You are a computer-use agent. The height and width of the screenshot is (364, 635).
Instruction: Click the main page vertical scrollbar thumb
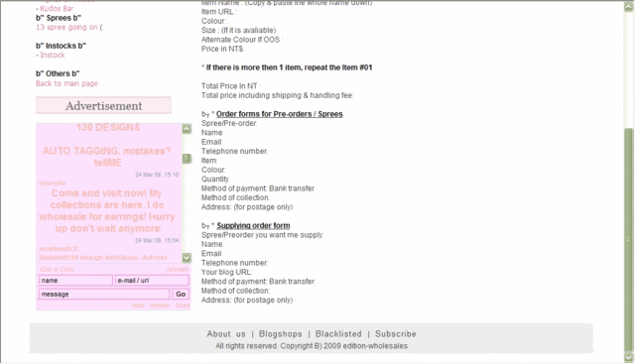coord(629,240)
